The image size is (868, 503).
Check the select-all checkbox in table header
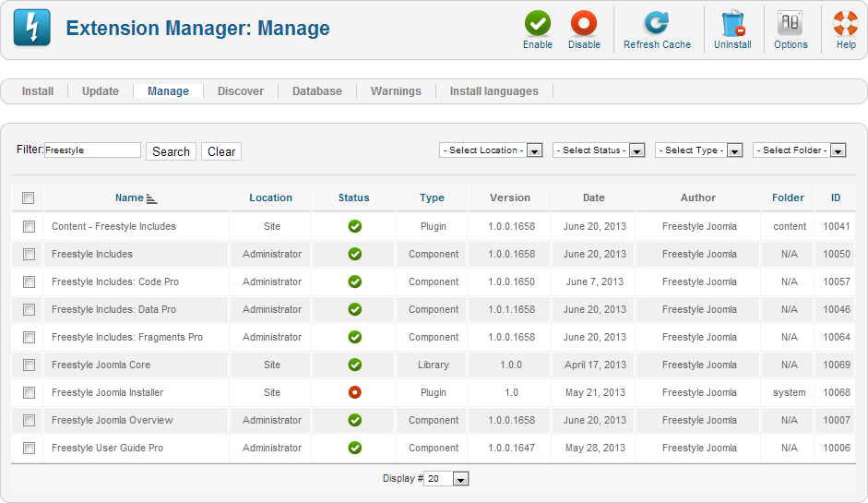29,198
